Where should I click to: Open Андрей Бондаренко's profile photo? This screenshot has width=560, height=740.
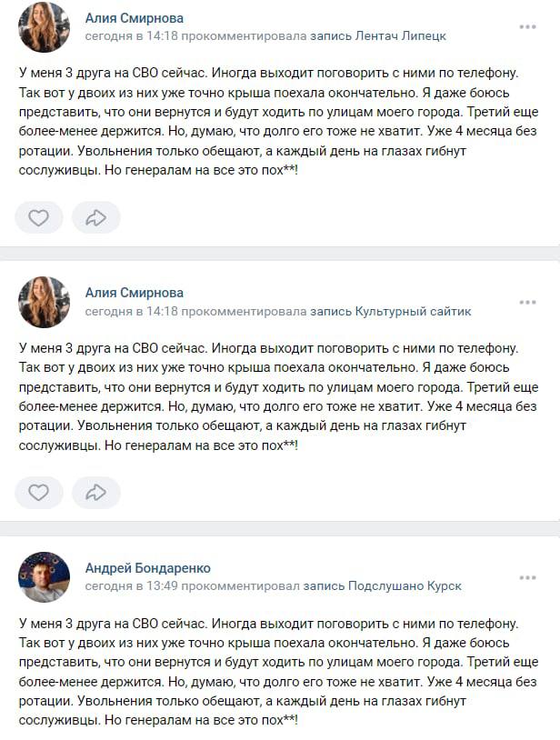click(x=39, y=577)
